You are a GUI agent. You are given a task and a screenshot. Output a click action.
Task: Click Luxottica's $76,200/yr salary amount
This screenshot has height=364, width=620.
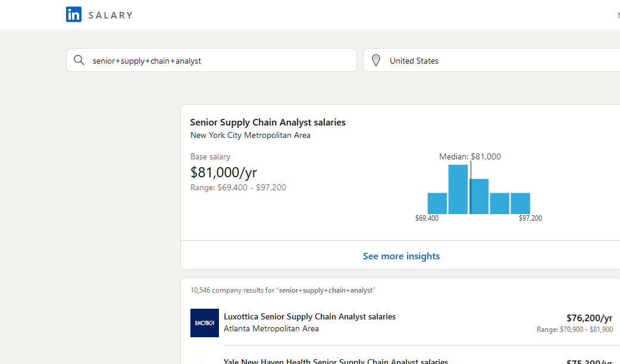coord(589,318)
